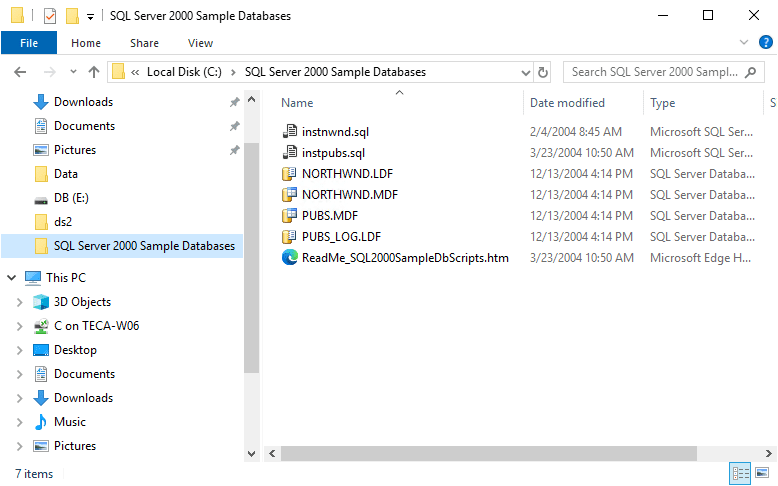The image size is (778, 486).
Task: Click search magnifier icon in search box
Action: (751, 72)
